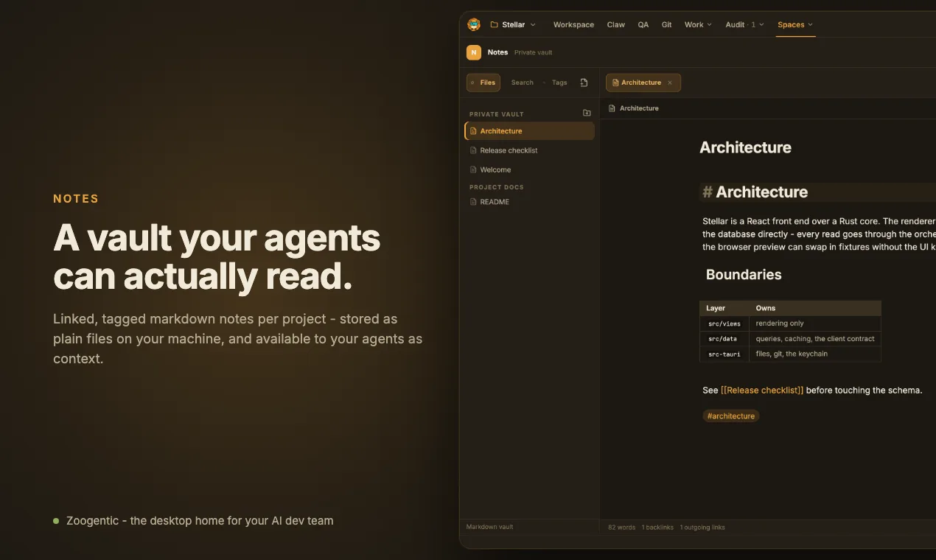This screenshot has height=560, width=936.
Task: Open the Spaces dropdown tab
Action: 795,24
